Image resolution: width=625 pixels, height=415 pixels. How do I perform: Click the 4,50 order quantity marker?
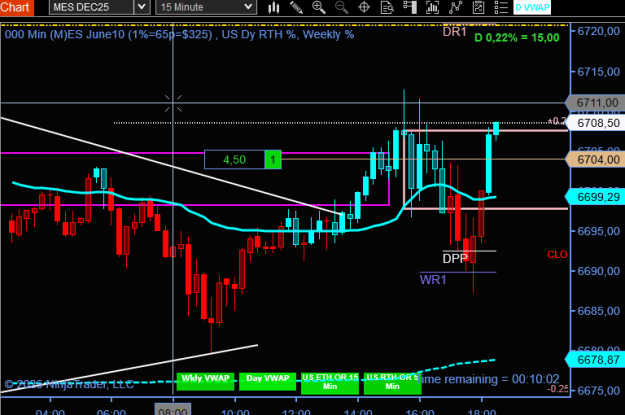(234, 159)
